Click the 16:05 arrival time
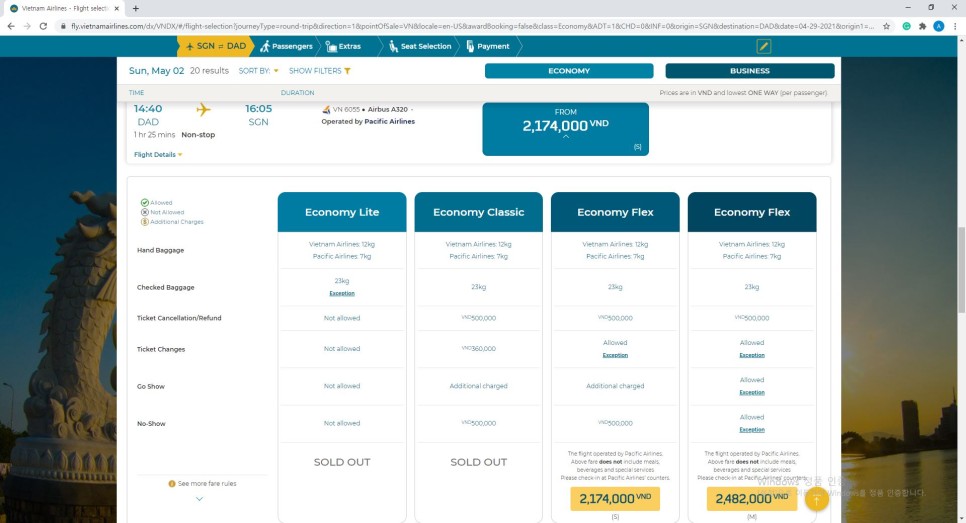 [258, 109]
